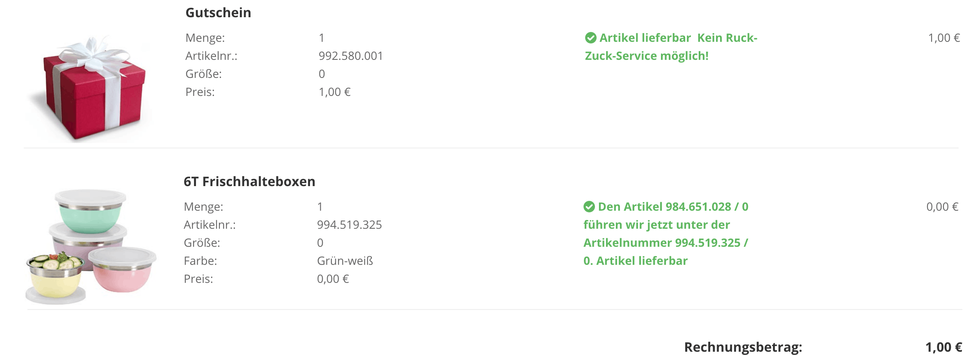Click the Frischhalteboxen Preis value 0,00 €

click(333, 279)
